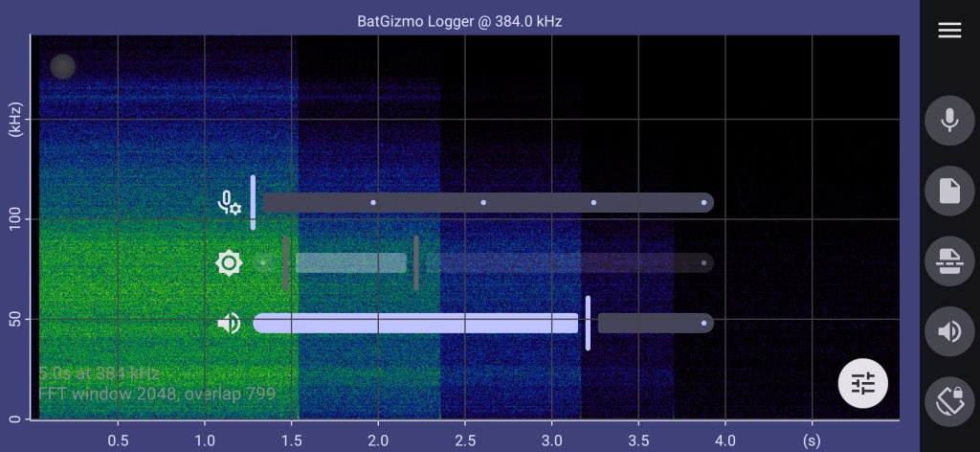980x452 pixels.
Task: Tap the microphone record button
Action: [x=948, y=121]
